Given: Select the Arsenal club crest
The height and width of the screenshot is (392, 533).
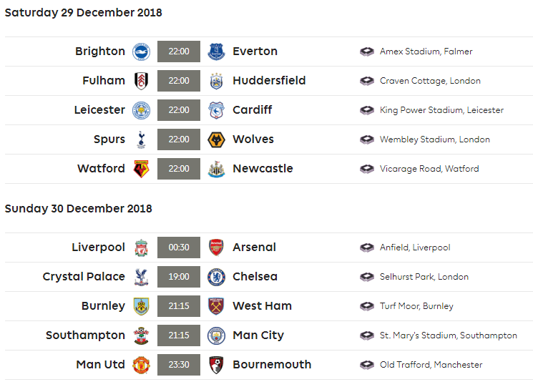Looking at the screenshot, I should point(216,248).
